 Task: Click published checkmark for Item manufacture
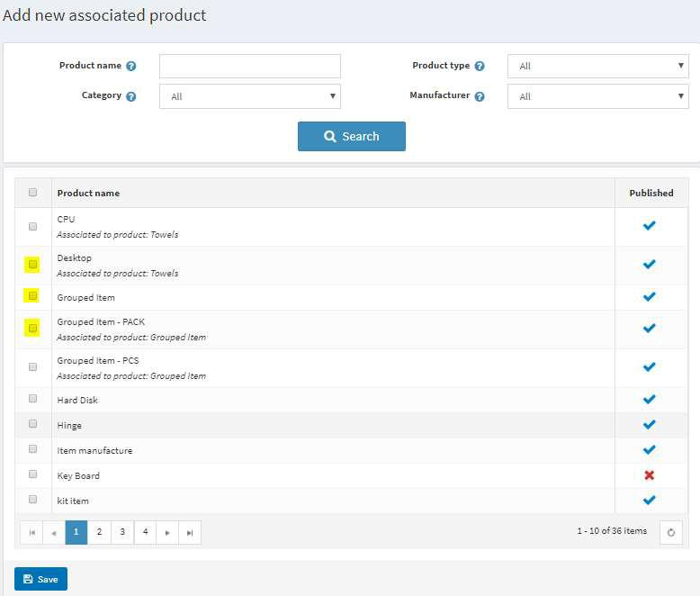click(649, 449)
